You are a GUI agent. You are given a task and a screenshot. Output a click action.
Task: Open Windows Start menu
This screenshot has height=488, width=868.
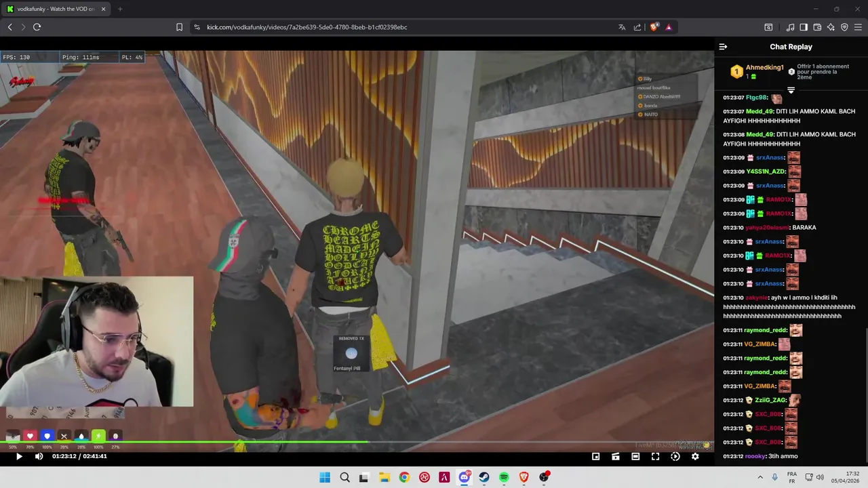pyautogui.click(x=325, y=477)
